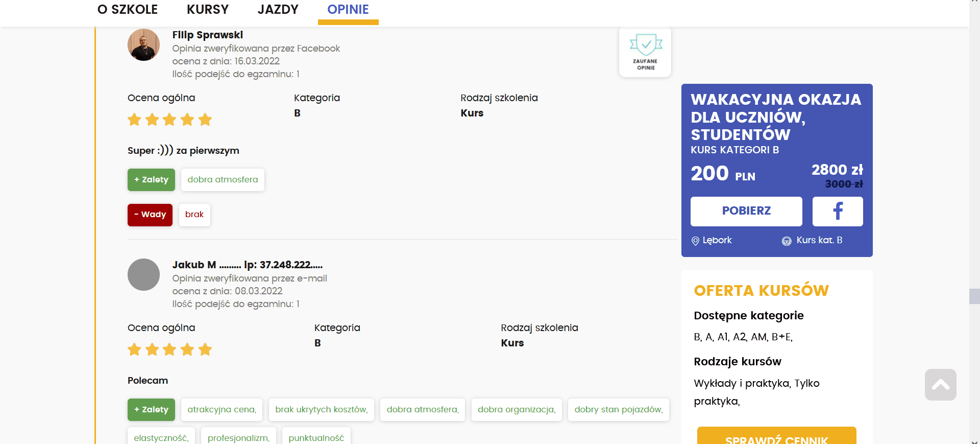This screenshot has height=444, width=980.
Task: Click Jakub M's gray avatar
Action: (143, 275)
